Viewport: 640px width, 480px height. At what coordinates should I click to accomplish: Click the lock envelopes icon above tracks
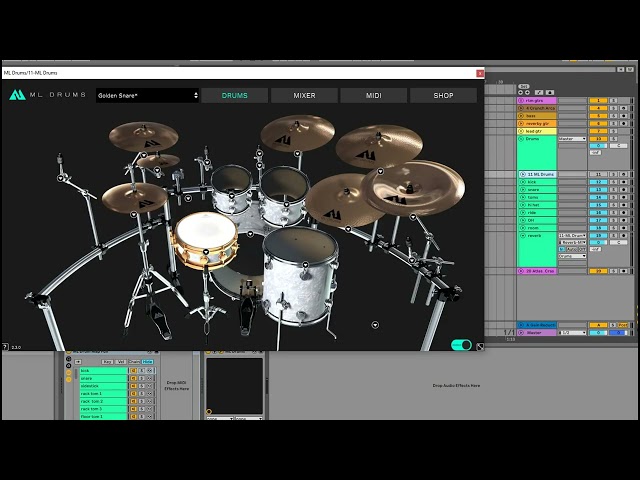tap(550, 93)
